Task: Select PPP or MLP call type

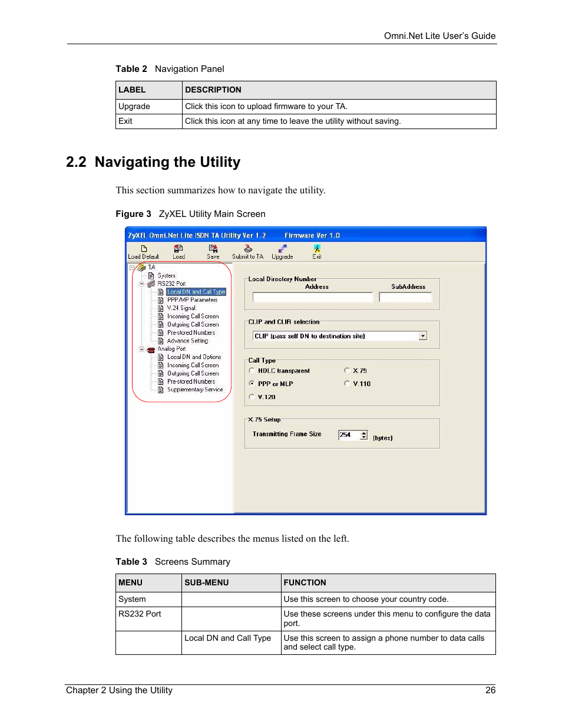Action: point(252,384)
